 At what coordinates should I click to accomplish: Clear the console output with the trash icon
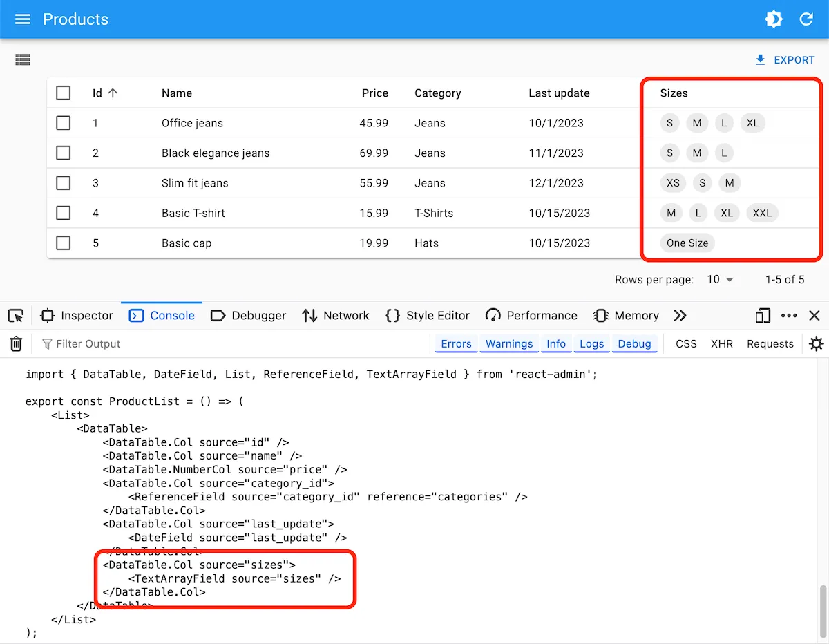[15, 343]
